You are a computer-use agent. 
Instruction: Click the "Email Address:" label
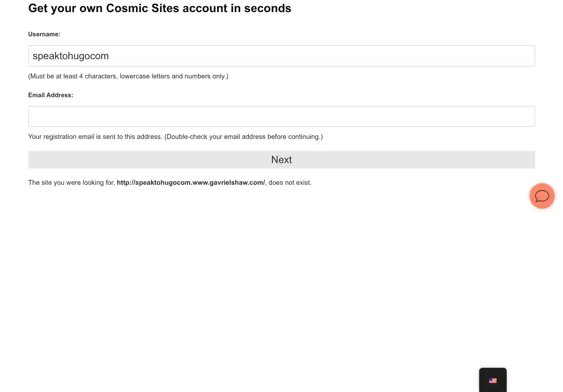pyautogui.click(x=50, y=95)
